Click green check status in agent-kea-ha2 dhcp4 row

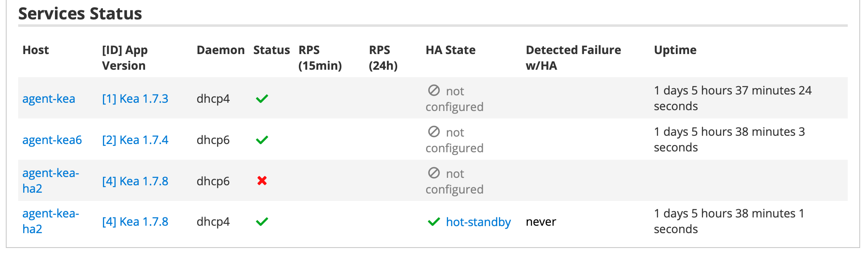pyautogui.click(x=262, y=222)
